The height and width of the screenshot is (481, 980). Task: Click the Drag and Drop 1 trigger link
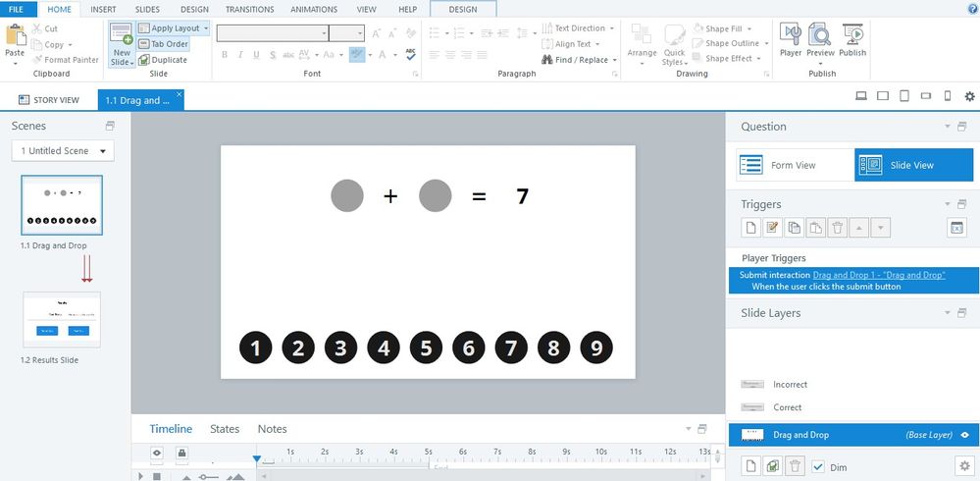[x=879, y=275]
